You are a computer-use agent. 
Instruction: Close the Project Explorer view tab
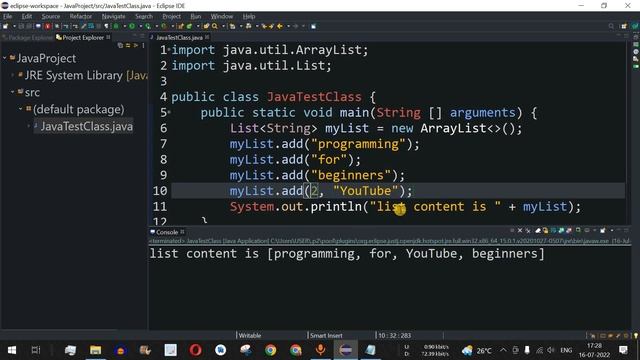108,37
